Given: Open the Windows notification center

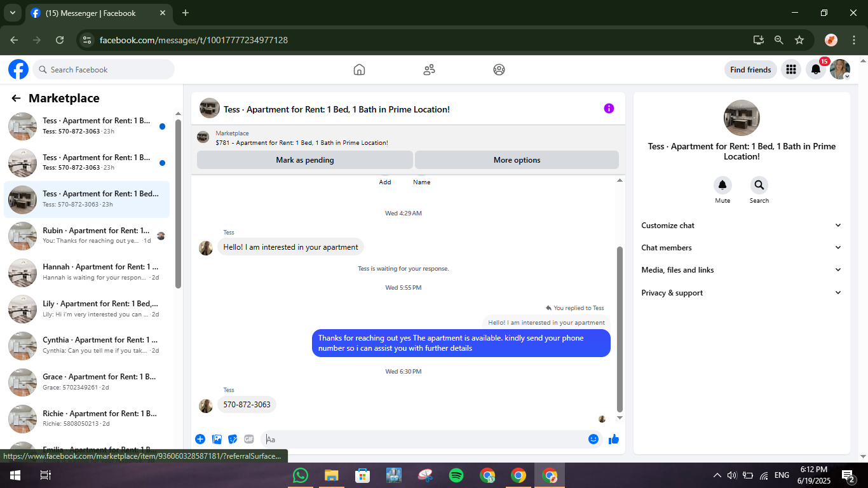Looking at the screenshot, I should 848,475.
